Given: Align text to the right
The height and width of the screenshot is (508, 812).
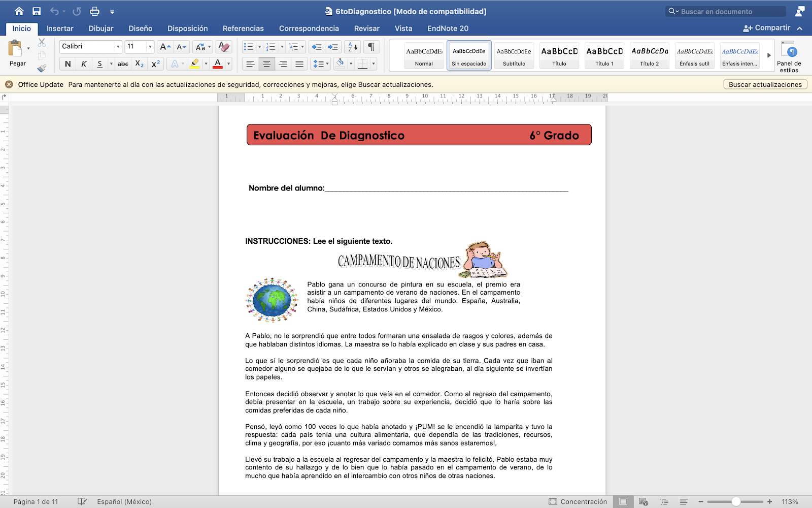Looking at the screenshot, I should (x=283, y=63).
